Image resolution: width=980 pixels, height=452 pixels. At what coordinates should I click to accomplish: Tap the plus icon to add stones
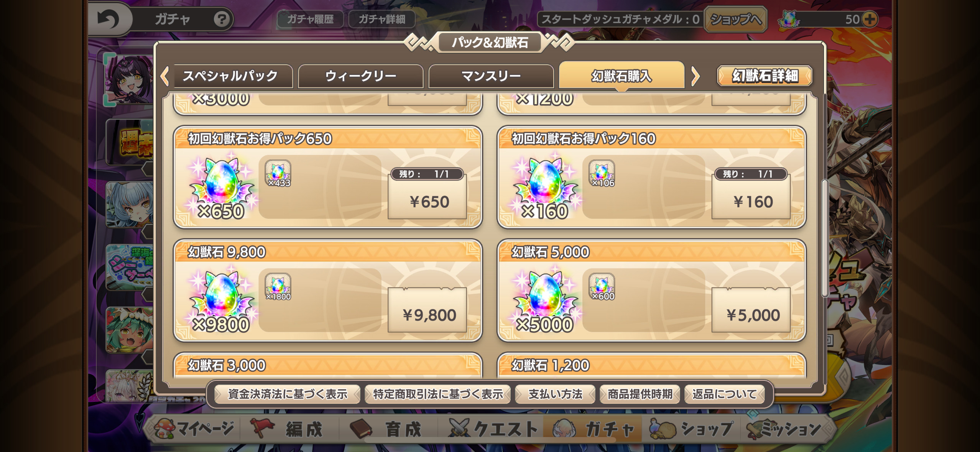[869, 19]
